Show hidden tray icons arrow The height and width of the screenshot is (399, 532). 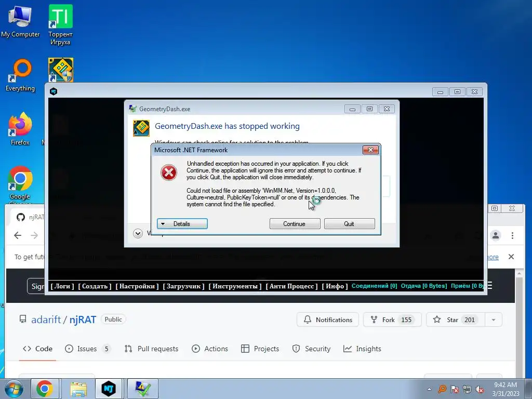[x=430, y=389]
